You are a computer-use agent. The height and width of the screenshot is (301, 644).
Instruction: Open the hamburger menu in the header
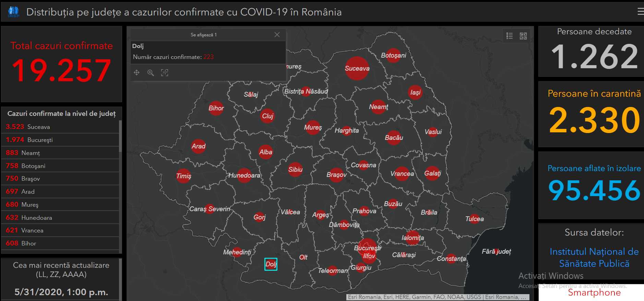640,12
